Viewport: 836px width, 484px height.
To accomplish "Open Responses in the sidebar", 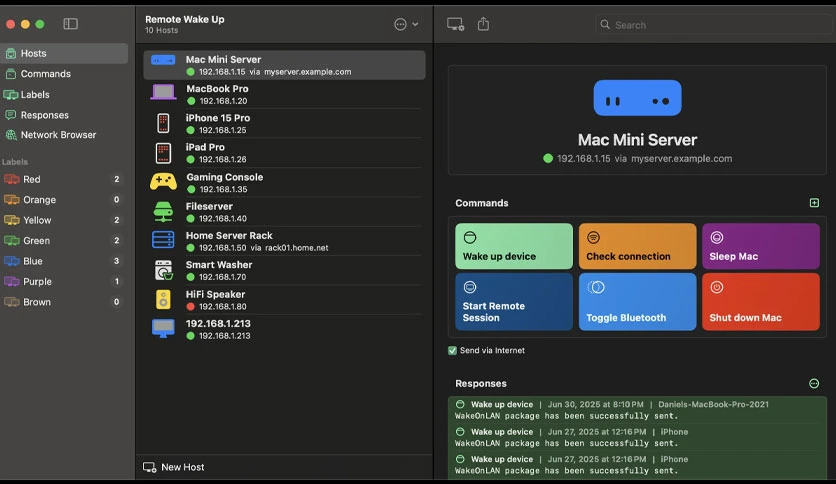I will pyautogui.click(x=64, y=115).
